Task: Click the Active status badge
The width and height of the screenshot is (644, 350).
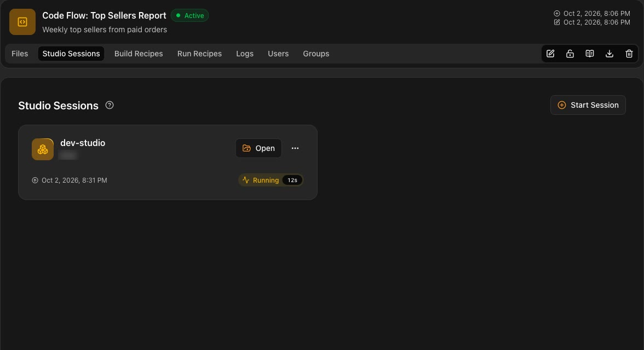Action: click(189, 16)
